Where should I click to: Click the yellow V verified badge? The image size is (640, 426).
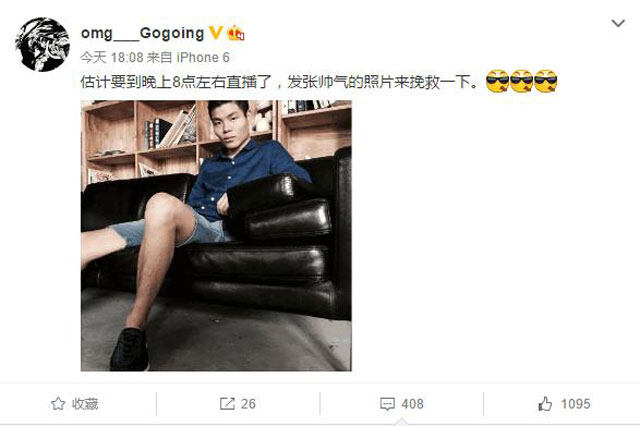216,33
